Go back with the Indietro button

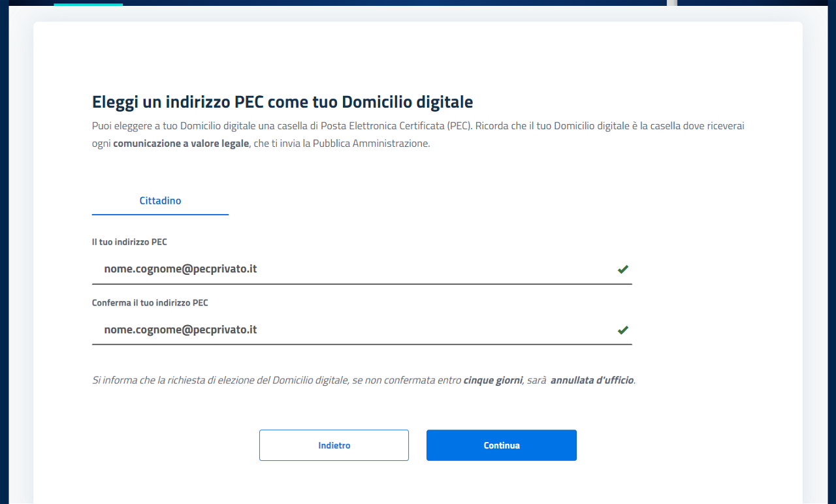334,445
